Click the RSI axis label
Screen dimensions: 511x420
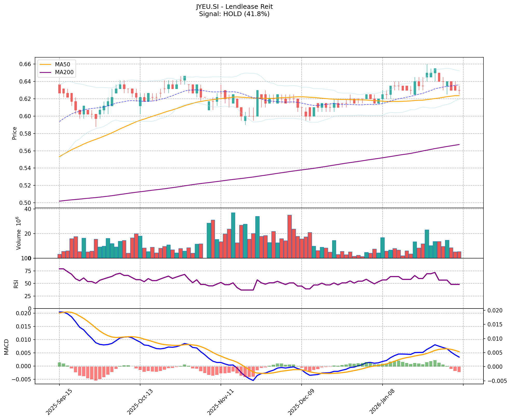(16, 284)
